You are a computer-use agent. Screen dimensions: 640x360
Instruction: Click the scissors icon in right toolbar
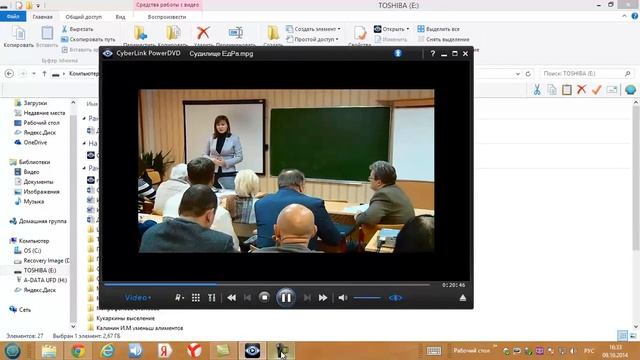point(537,90)
